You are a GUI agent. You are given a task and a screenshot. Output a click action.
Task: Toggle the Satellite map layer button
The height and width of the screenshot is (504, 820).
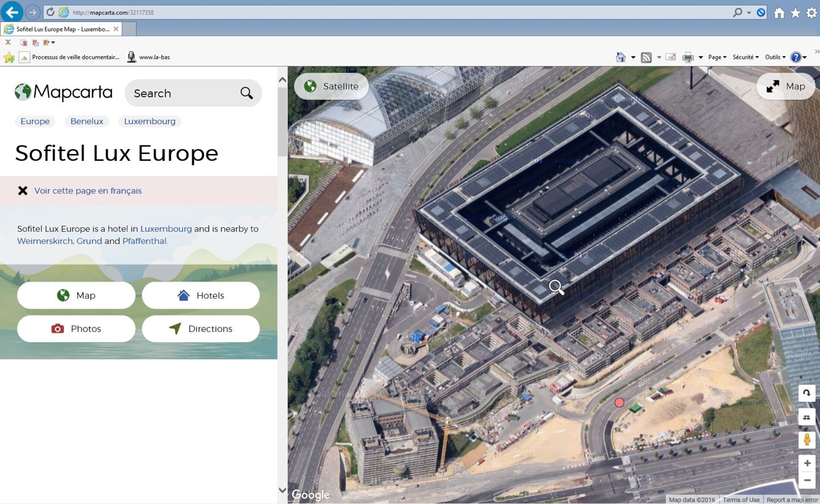coord(331,86)
